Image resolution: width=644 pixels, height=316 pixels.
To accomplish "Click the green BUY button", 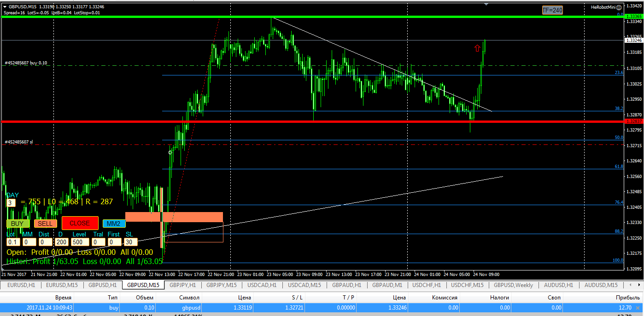I will pyautogui.click(x=18, y=224).
